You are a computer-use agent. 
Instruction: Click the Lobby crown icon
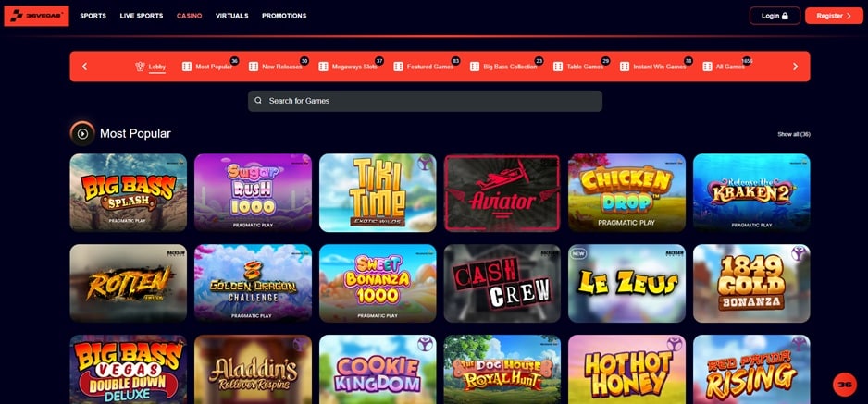(140, 67)
